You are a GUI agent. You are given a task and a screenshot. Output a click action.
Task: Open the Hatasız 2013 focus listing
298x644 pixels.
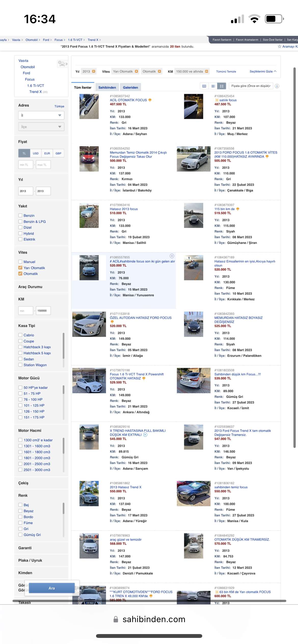coord(124,209)
